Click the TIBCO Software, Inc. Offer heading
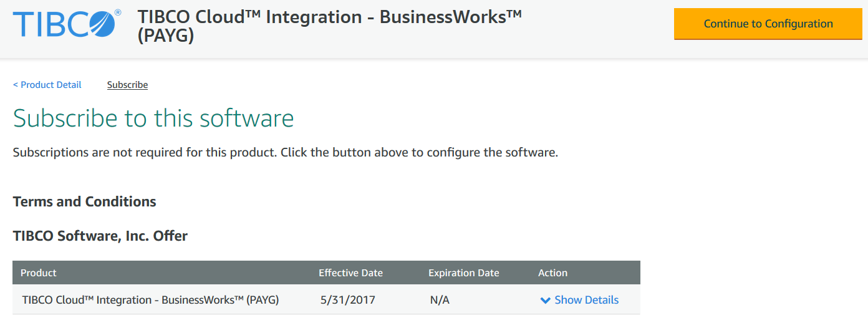 pos(100,236)
